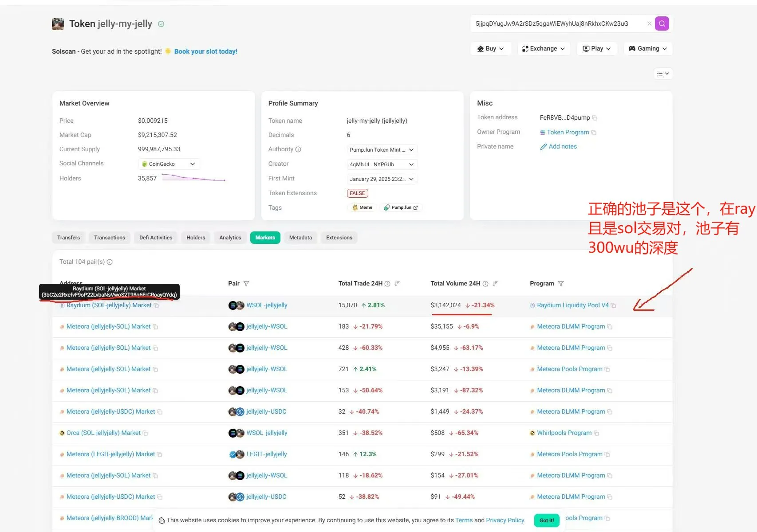The image size is (757, 532).
Task: Clear the search field with the X icon
Action: click(649, 23)
